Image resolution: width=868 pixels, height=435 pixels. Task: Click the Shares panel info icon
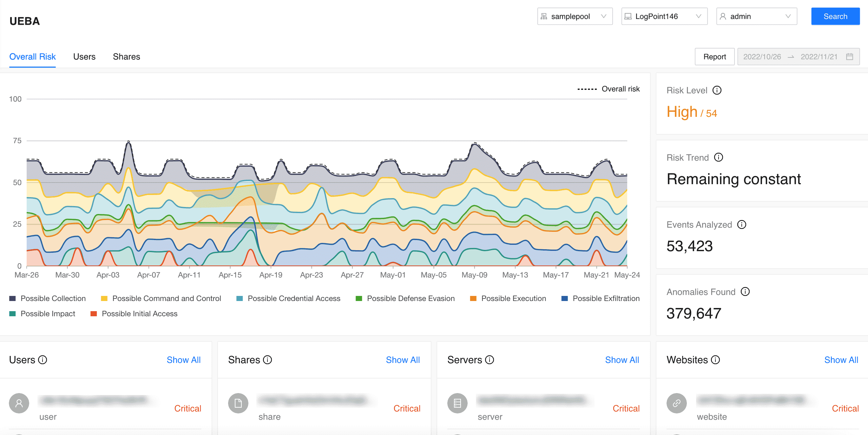tap(267, 360)
